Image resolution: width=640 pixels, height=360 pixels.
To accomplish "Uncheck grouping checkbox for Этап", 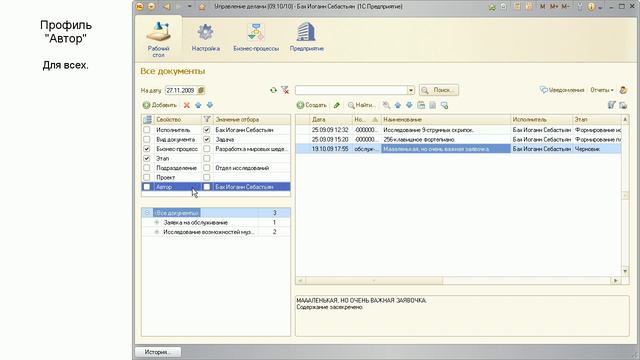I will [147, 158].
